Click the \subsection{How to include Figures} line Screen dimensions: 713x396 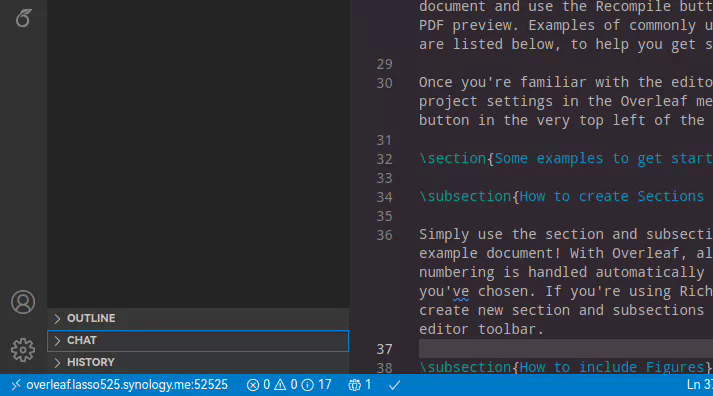point(566,367)
